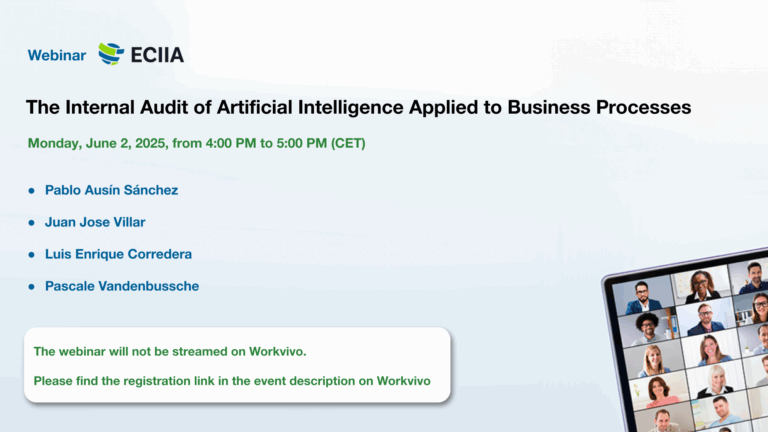Screen dimensions: 768x432
Task: Select speaker Juan Jose Villar
Action: coord(95,222)
